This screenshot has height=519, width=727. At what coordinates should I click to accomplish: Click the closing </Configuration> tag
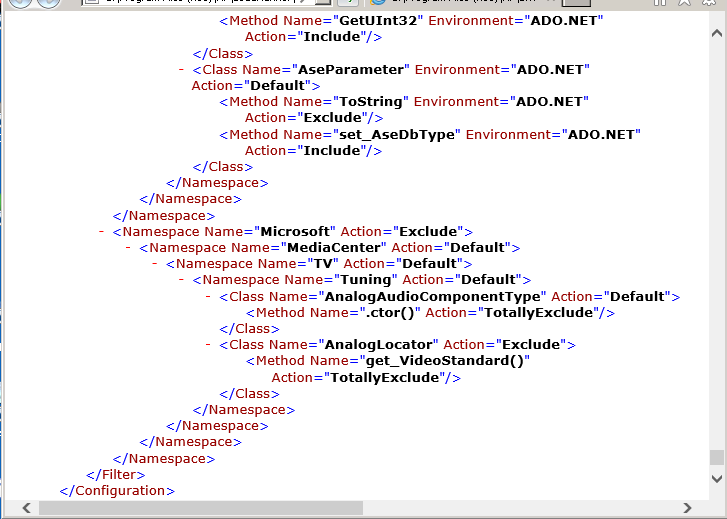coord(117,491)
